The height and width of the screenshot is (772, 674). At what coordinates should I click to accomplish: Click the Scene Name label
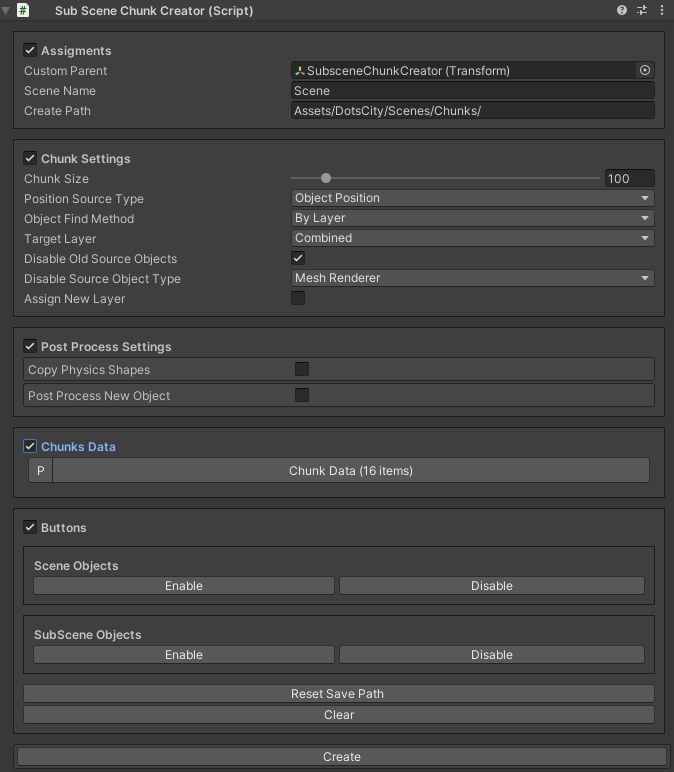pyautogui.click(x=60, y=91)
